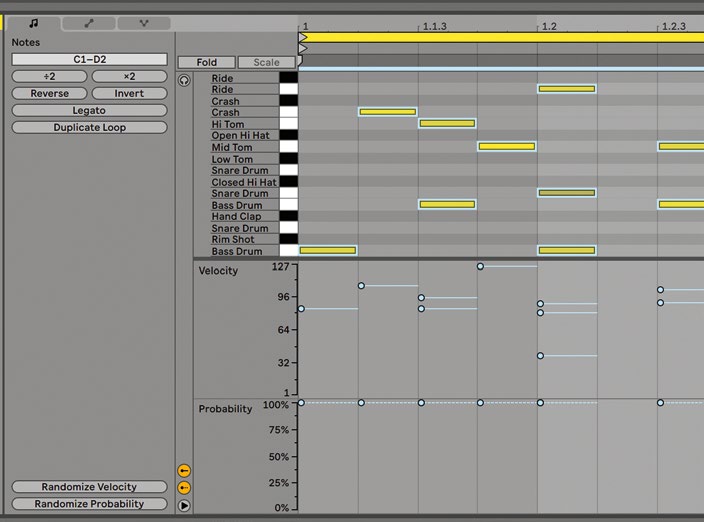Viewport: 704px width, 522px height.
Task: Toggle the Scale button
Action: coord(266,62)
